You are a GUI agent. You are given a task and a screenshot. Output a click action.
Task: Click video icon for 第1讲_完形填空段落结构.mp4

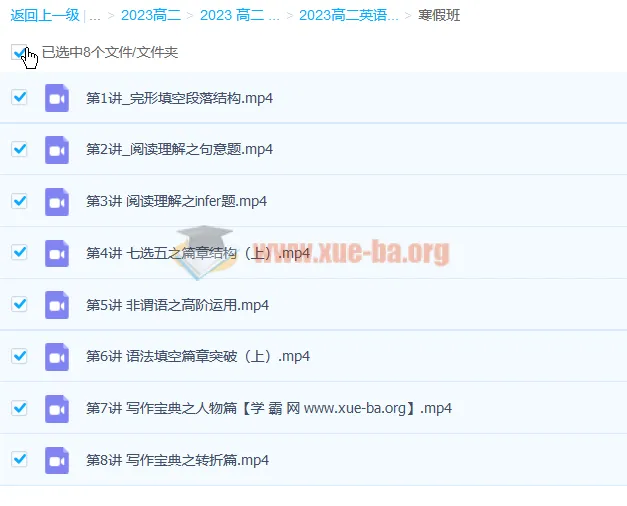tap(57, 98)
